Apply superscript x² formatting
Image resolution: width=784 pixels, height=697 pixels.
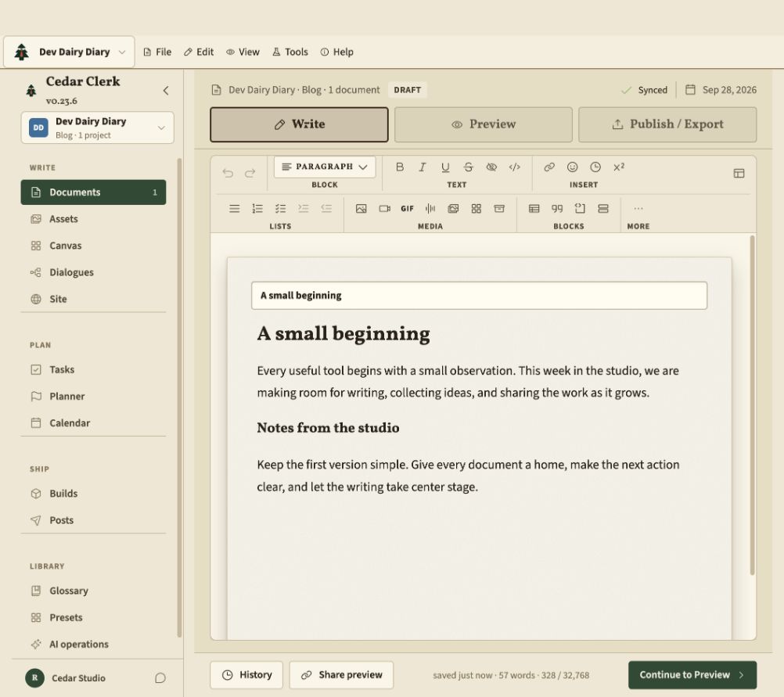(618, 167)
